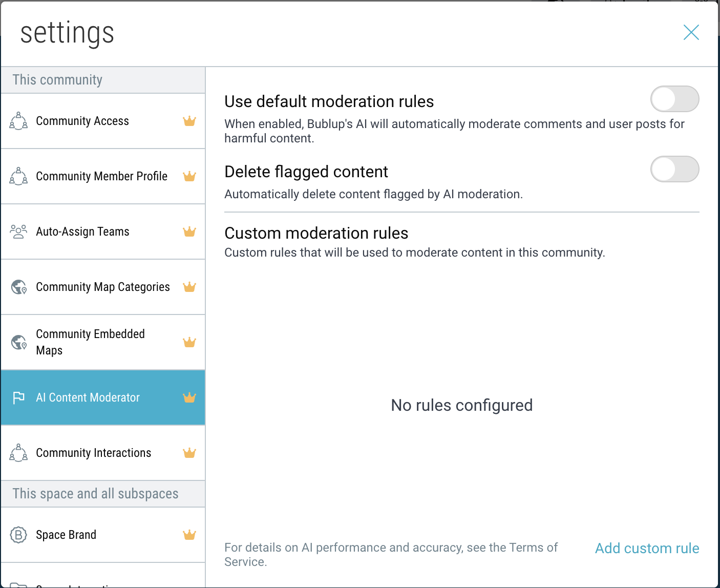Image resolution: width=720 pixels, height=588 pixels.
Task: Click the Add custom rule link
Action: point(647,548)
